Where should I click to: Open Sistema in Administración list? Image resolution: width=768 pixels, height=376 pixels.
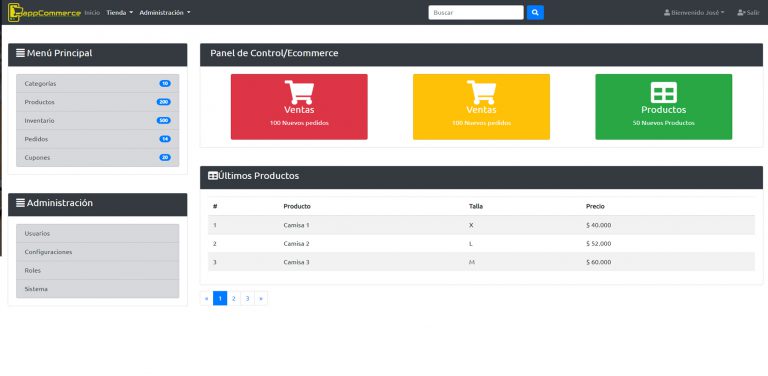tap(97, 289)
